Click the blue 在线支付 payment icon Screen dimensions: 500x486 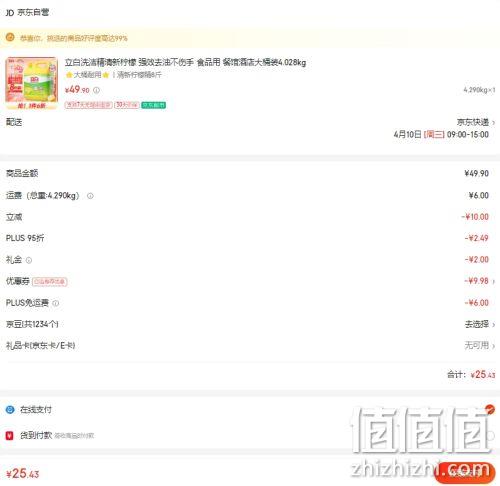(x=10, y=409)
